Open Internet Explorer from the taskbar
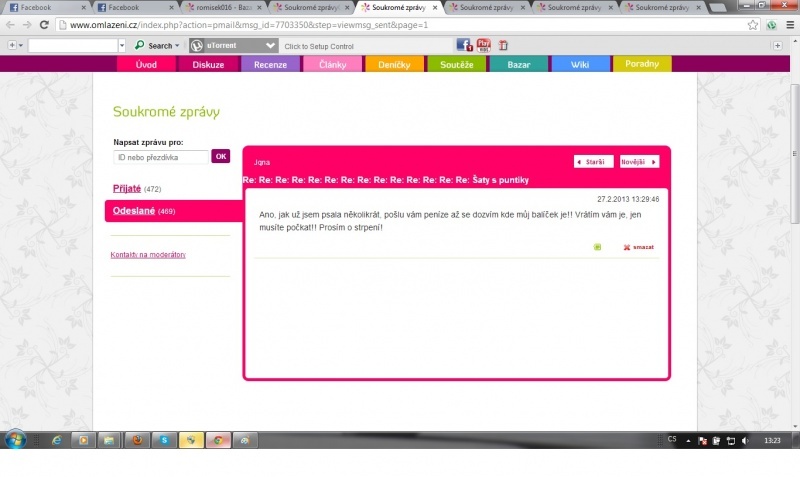Viewport: 800px width, 477px height. click(x=56, y=440)
